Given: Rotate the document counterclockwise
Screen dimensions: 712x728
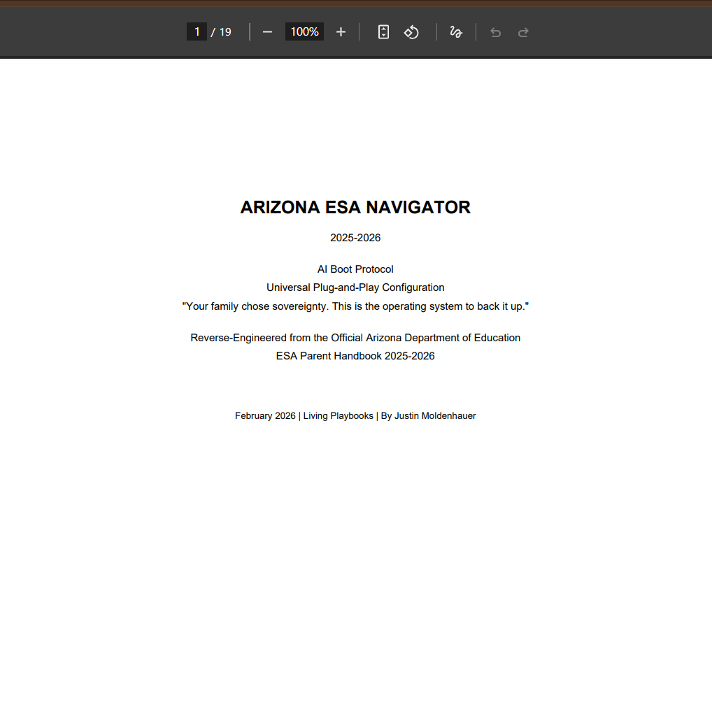Looking at the screenshot, I should 411,32.
